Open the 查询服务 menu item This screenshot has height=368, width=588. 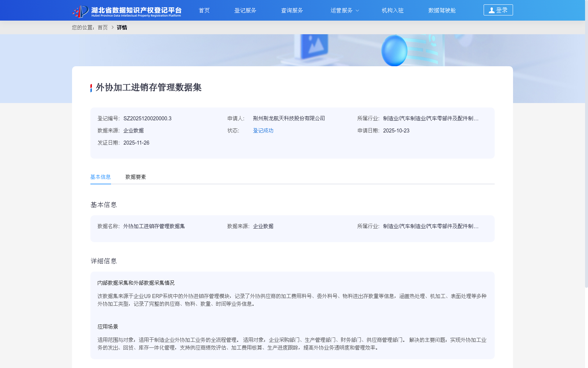[x=292, y=10]
